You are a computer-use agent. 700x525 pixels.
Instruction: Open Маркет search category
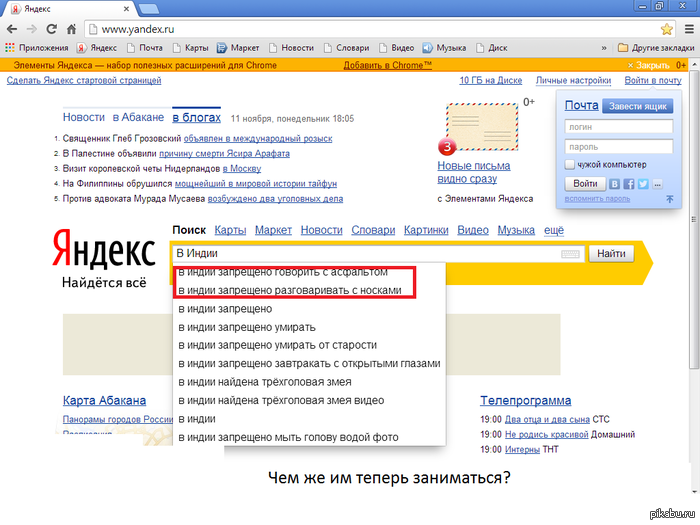click(x=273, y=230)
